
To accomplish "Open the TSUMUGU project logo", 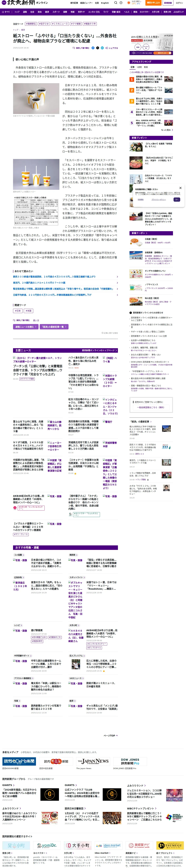I will (x=170, y=845).
